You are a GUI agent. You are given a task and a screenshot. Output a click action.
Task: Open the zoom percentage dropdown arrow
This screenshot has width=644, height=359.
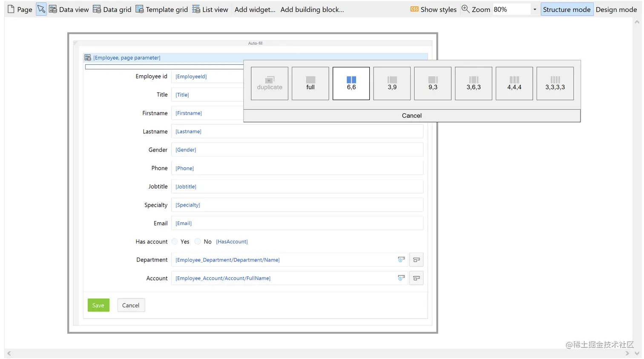point(535,9)
